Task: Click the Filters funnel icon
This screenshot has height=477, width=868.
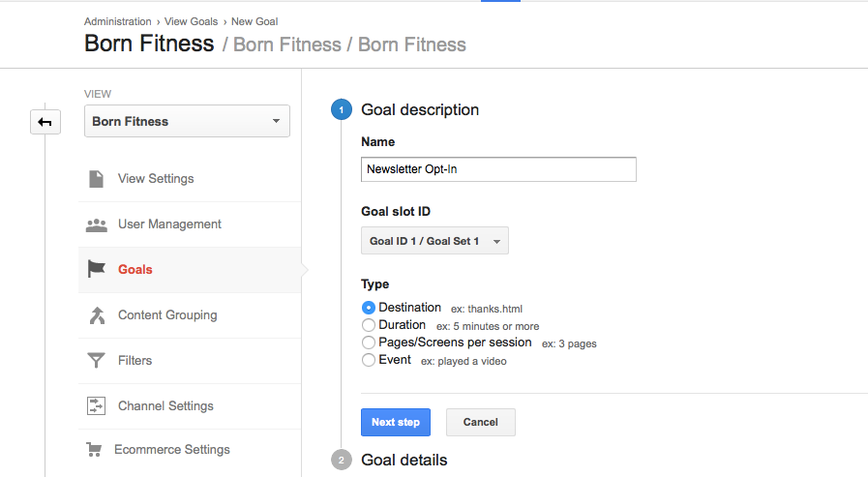Action: point(97,361)
